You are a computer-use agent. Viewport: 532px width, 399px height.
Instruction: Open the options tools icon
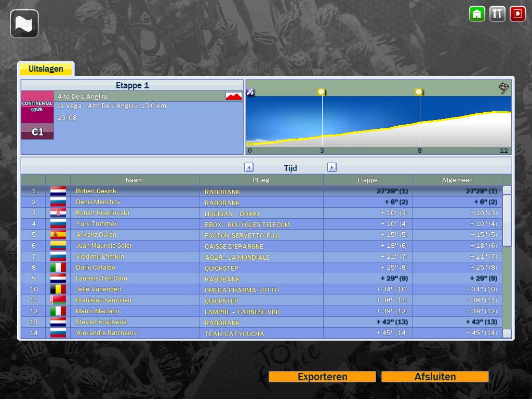pos(497,14)
